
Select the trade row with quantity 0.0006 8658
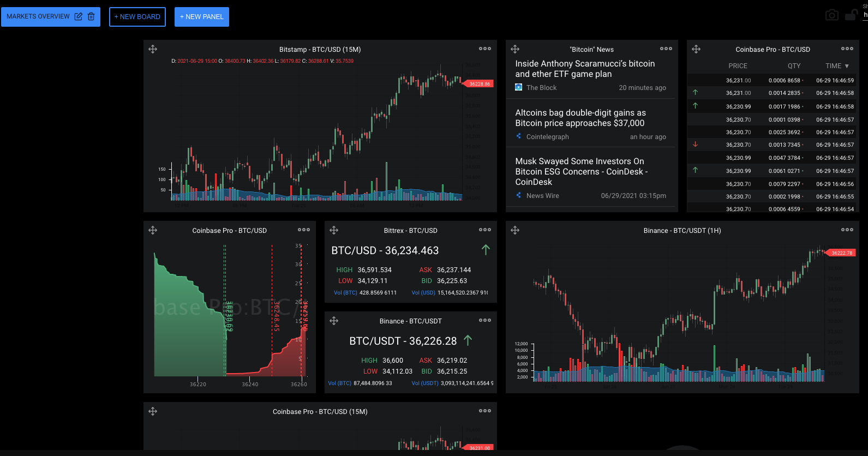[771, 80]
